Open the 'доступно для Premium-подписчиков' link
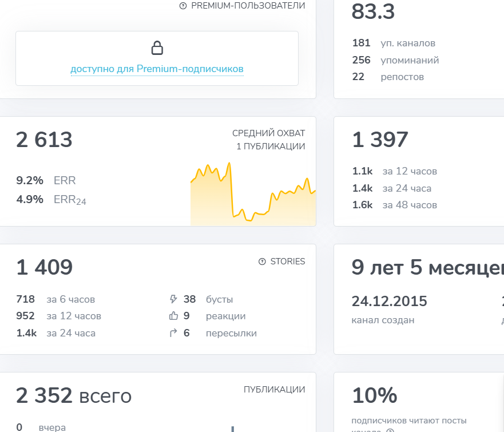This screenshot has width=504, height=432. [157, 69]
